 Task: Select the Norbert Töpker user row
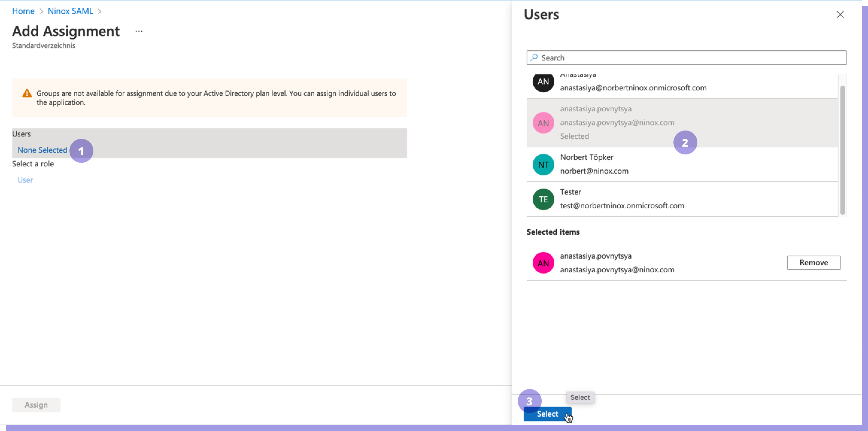click(x=682, y=164)
